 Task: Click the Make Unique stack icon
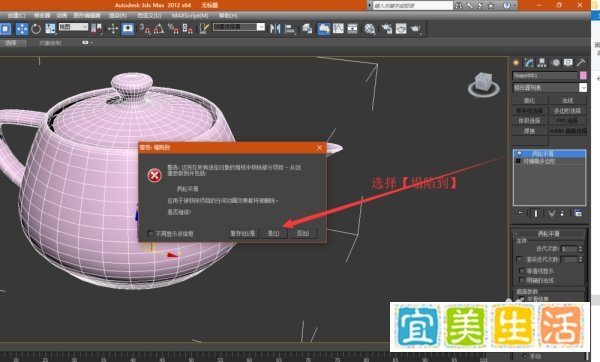(551, 214)
